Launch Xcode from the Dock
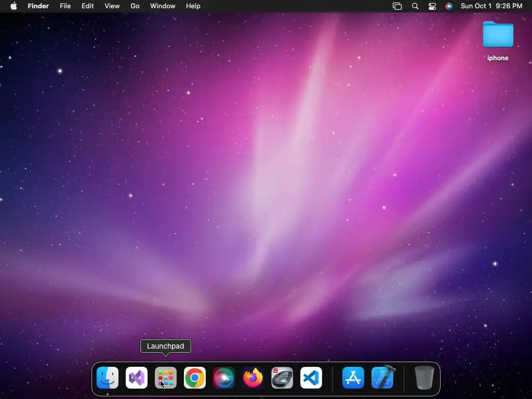Viewport: 532px width, 399px height. click(383, 377)
